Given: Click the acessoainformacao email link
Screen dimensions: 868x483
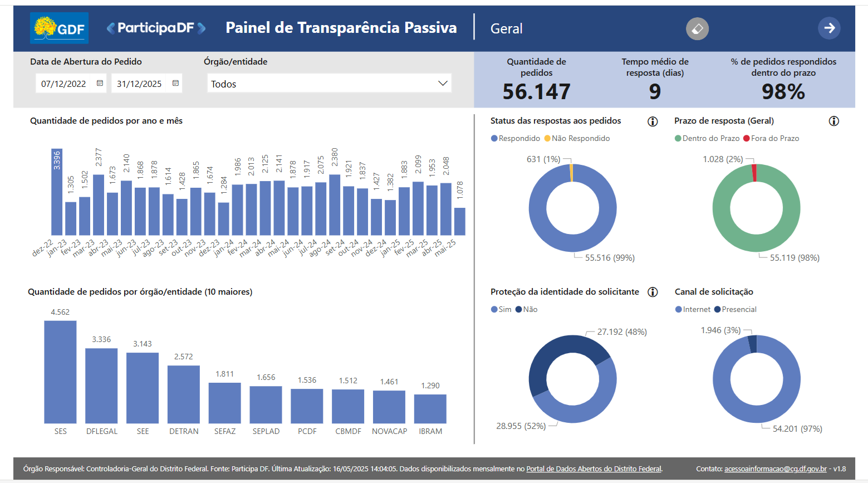Looking at the screenshot, I should pos(775,469).
